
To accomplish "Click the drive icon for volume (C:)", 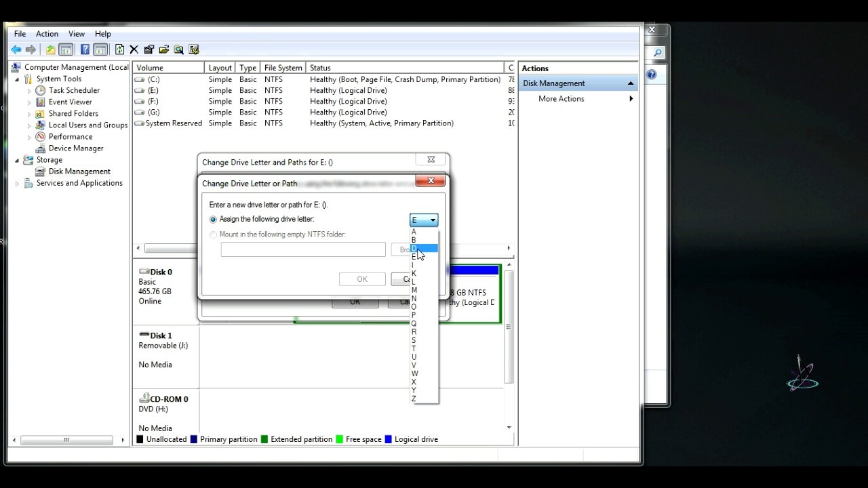I will coord(140,79).
